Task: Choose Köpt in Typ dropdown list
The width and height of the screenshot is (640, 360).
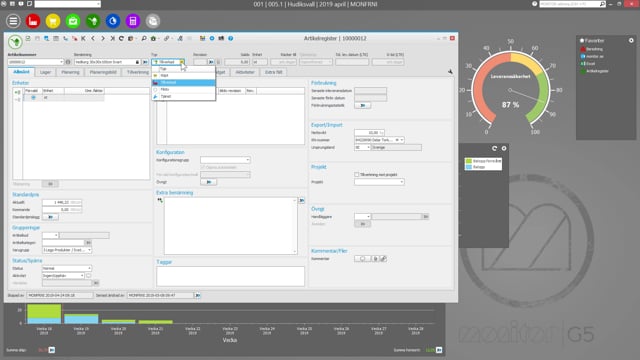Action: pyautogui.click(x=184, y=76)
